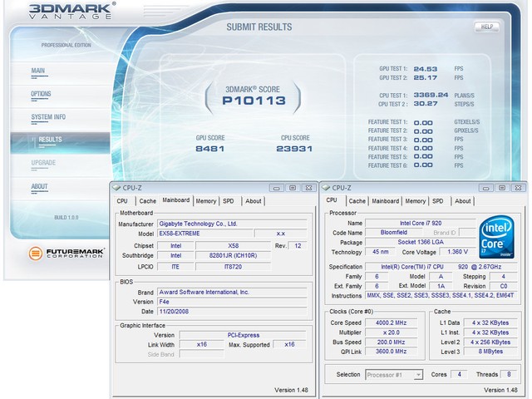Image resolution: width=532 pixels, height=399 pixels.
Task: Click the PCI-Express version field
Action: point(243,335)
